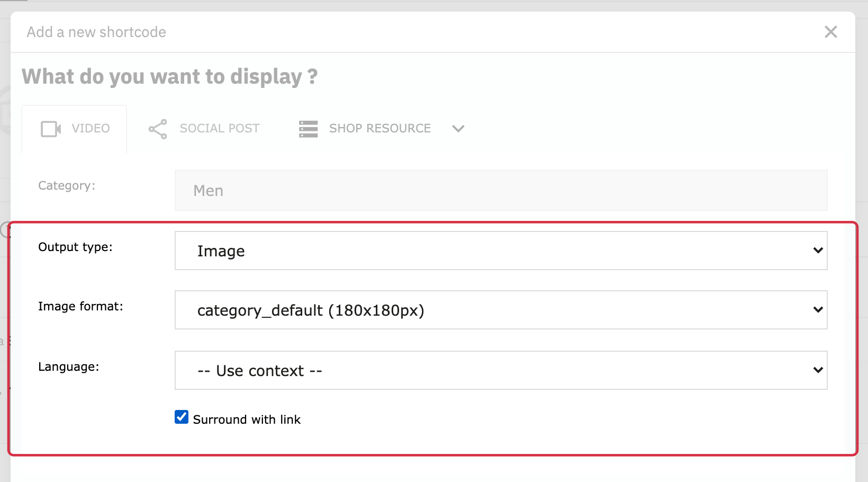The height and width of the screenshot is (482, 868).
Task: Expand the chevron next to SHOP RESOURCE
Action: [x=458, y=129]
